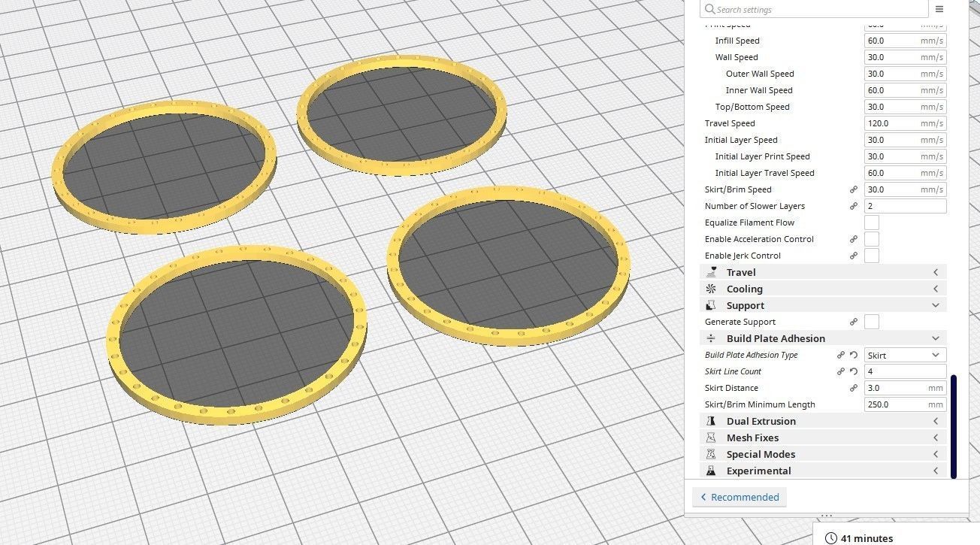
Task: Click the link icon for Skirt Line Count
Action: [841, 371]
